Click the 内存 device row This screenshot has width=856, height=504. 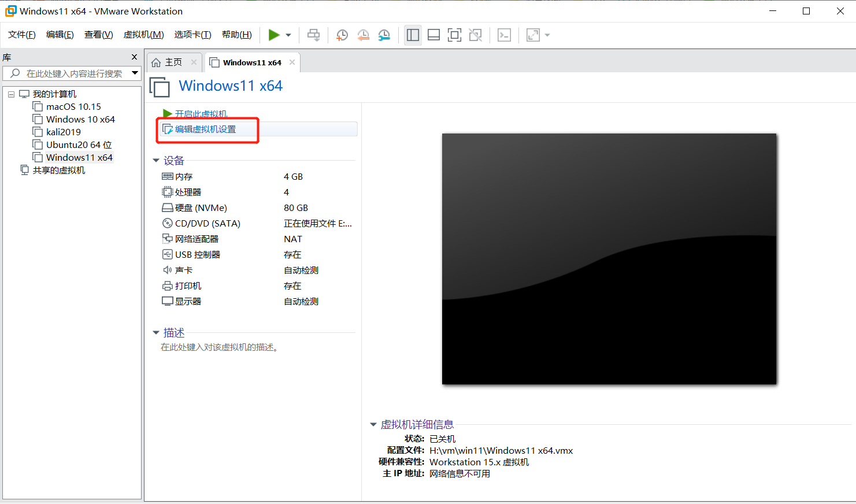pos(257,176)
